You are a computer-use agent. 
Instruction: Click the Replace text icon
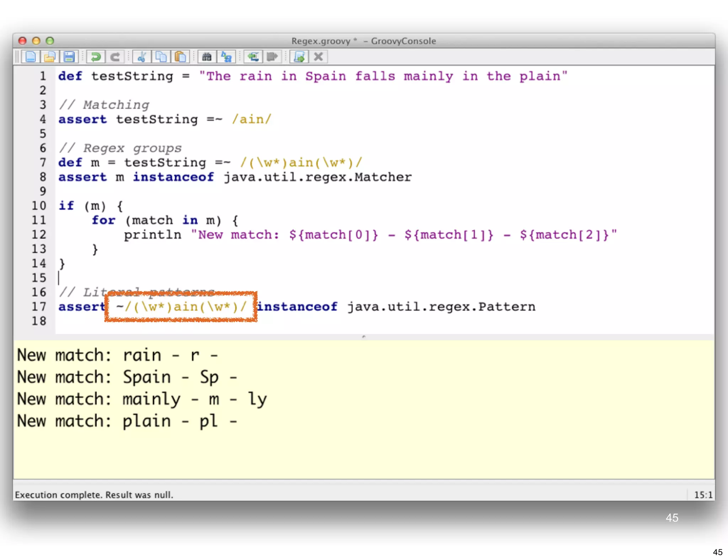(226, 57)
